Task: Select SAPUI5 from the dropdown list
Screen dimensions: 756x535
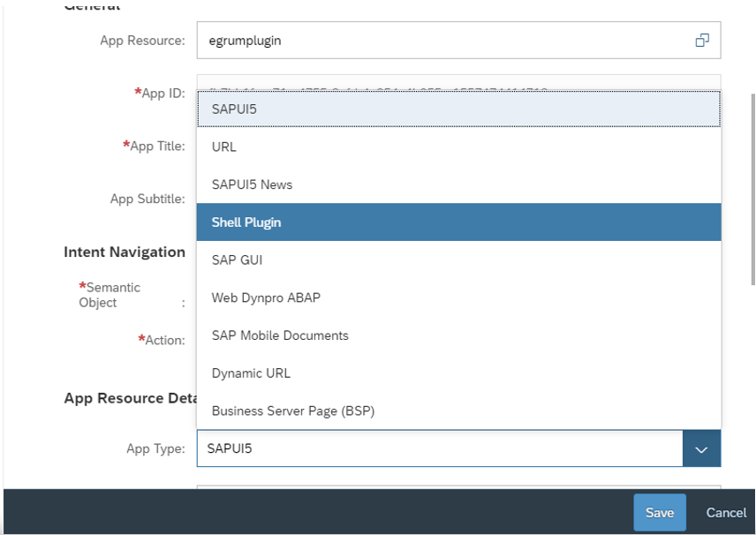Action: click(458, 109)
